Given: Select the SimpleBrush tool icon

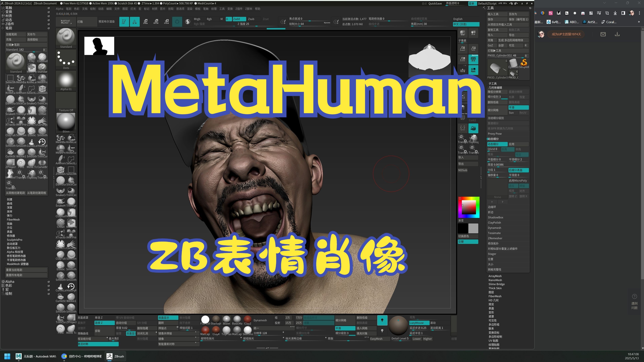Looking at the screenshot, I should pos(524,64).
